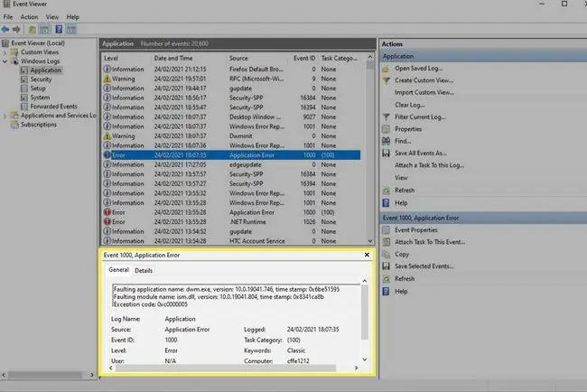Open the File menu

(8, 17)
